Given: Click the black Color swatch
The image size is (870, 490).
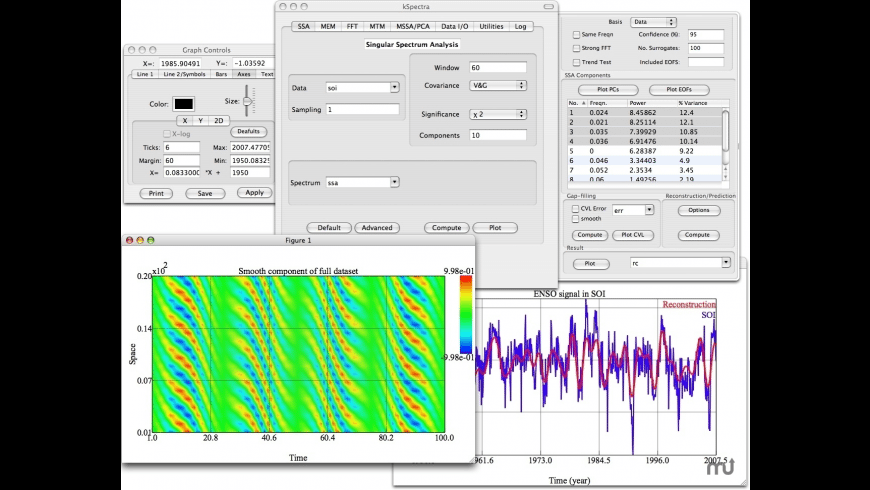Looking at the screenshot, I should point(184,103).
